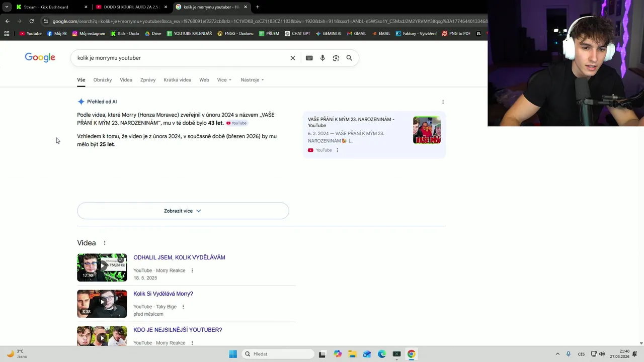
Task: Select the Vše results tab
Action: click(x=81, y=80)
